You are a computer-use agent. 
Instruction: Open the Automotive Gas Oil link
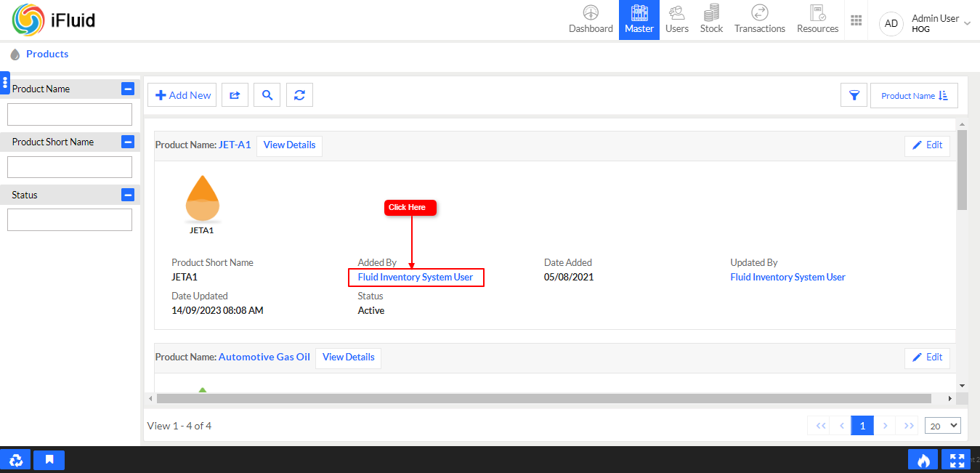click(x=264, y=357)
